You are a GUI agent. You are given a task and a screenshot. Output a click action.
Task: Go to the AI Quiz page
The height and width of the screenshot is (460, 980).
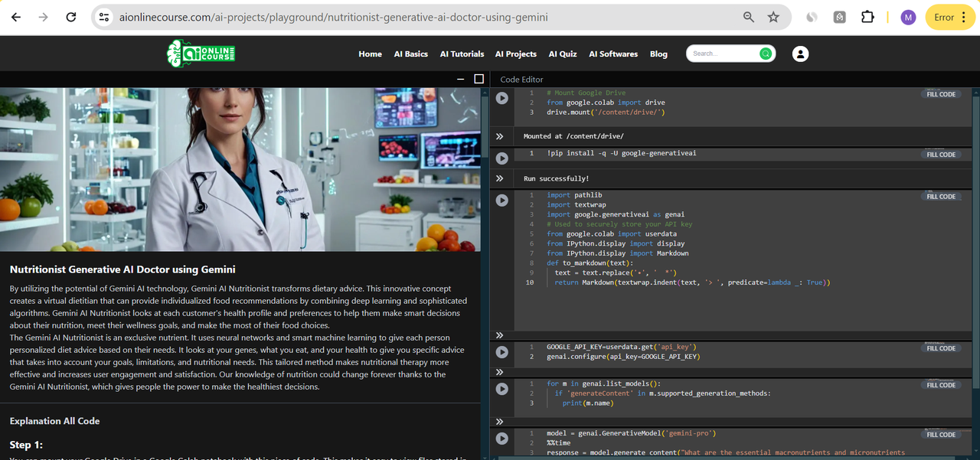(563, 54)
